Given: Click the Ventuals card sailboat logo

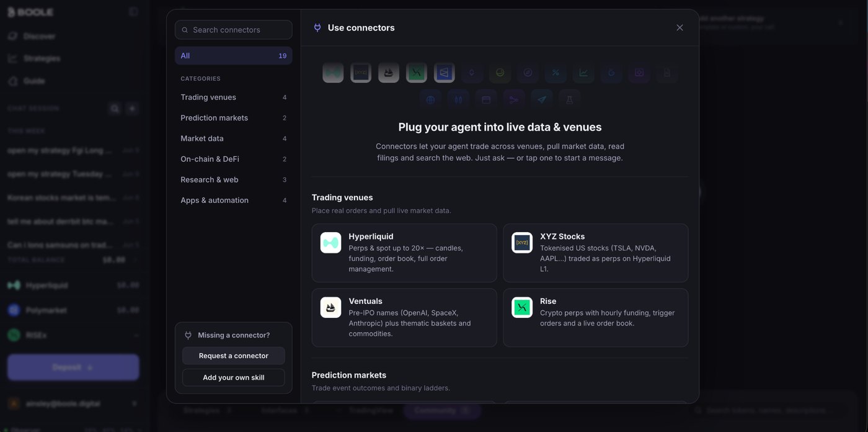Looking at the screenshot, I should pyautogui.click(x=330, y=307).
